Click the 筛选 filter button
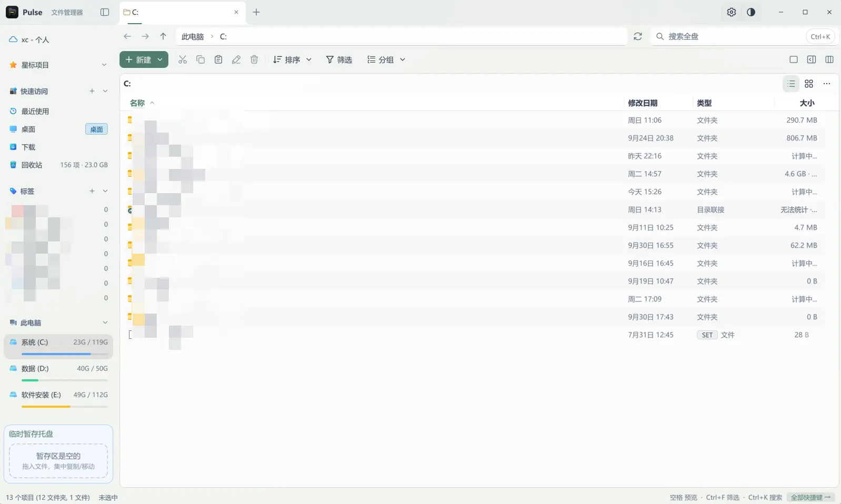Screen dimensions: 841x504 [x=339, y=59]
